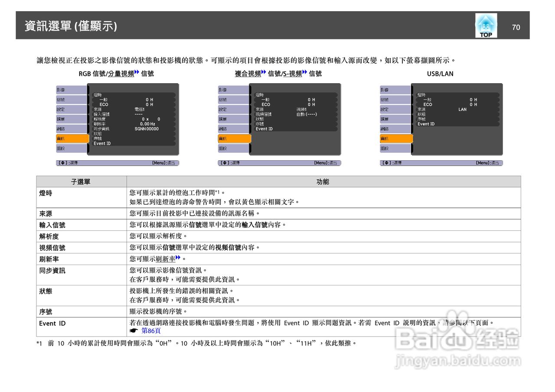Click LAN source value in USB/LAN screenshot
The width and height of the screenshot is (555, 392).
click(463, 109)
